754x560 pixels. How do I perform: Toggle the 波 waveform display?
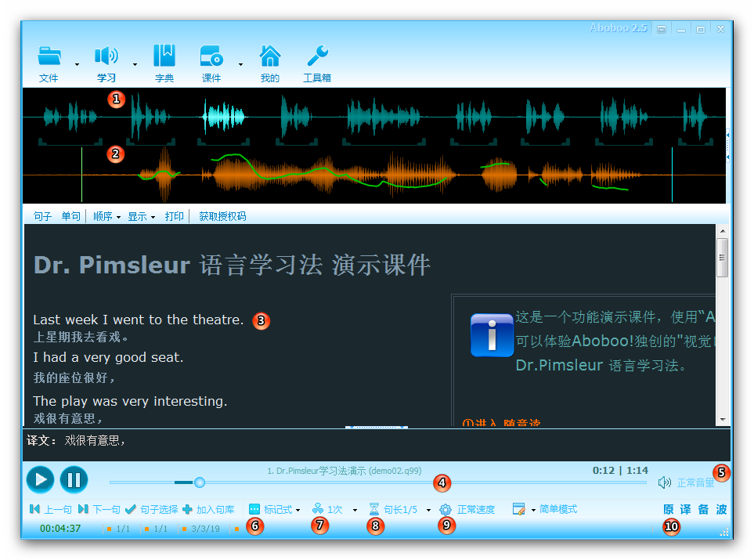pyautogui.click(x=720, y=509)
